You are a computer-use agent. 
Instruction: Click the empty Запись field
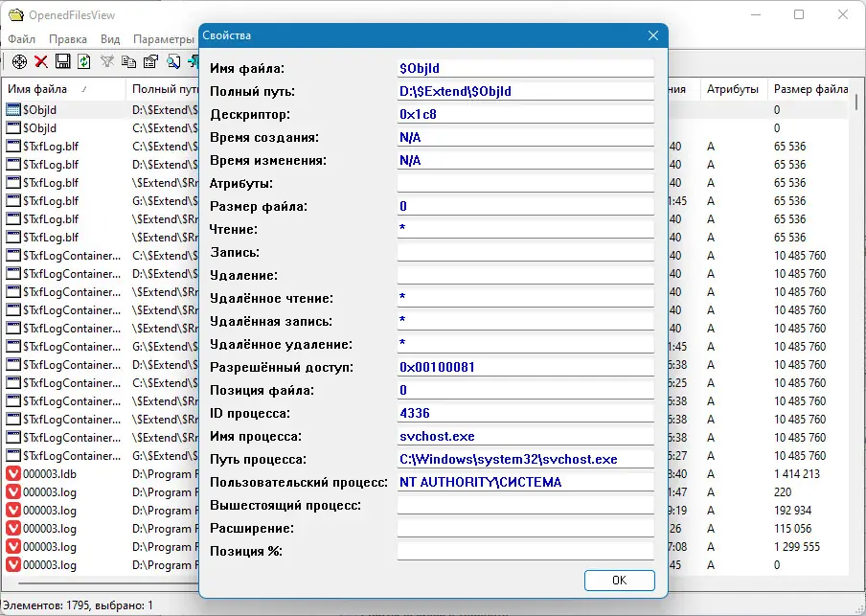point(525,253)
